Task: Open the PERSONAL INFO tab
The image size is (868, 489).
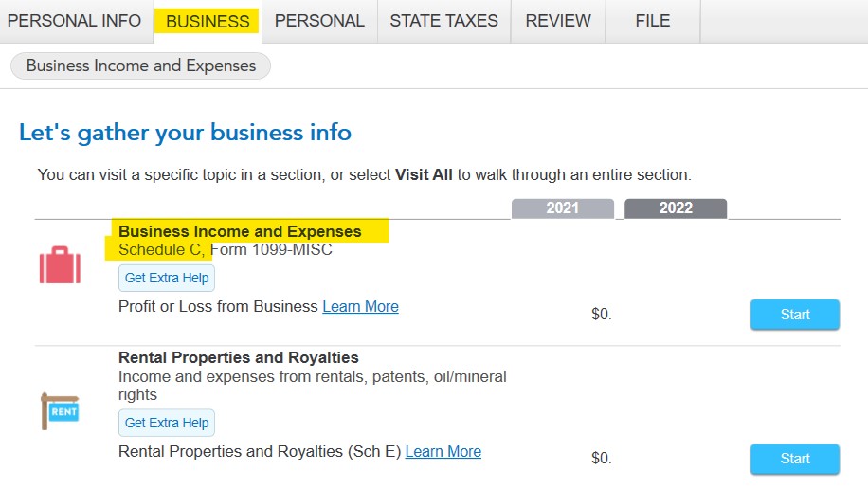Action: point(74,21)
